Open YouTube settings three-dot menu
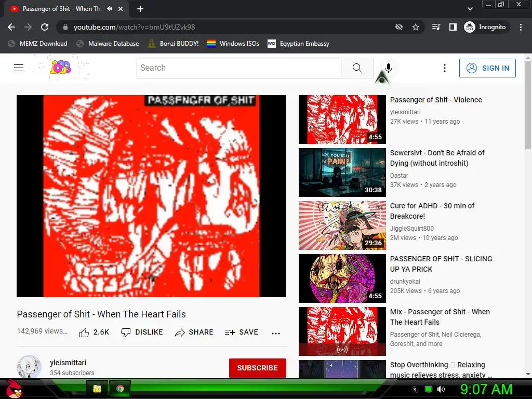The width and height of the screenshot is (532, 399). tap(445, 68)
